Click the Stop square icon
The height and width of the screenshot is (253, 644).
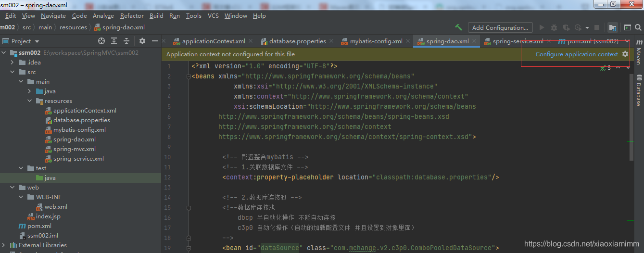click(x=597, y=28)
